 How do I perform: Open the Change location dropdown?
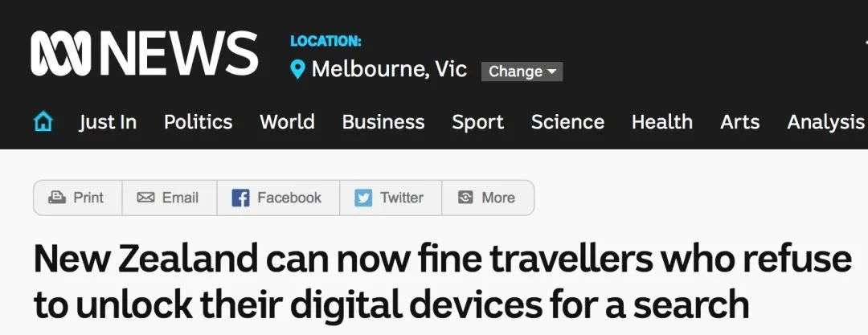coord(522,71)
